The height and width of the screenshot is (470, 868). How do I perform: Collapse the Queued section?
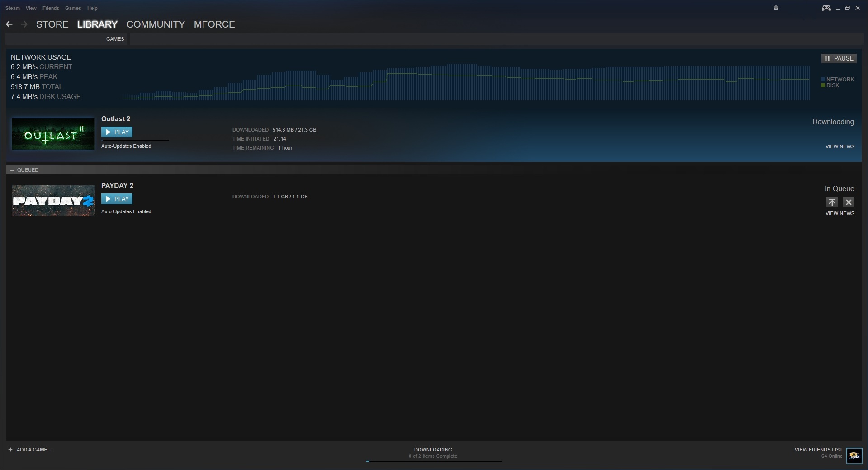pyautogui.click(x=12, y=170)
